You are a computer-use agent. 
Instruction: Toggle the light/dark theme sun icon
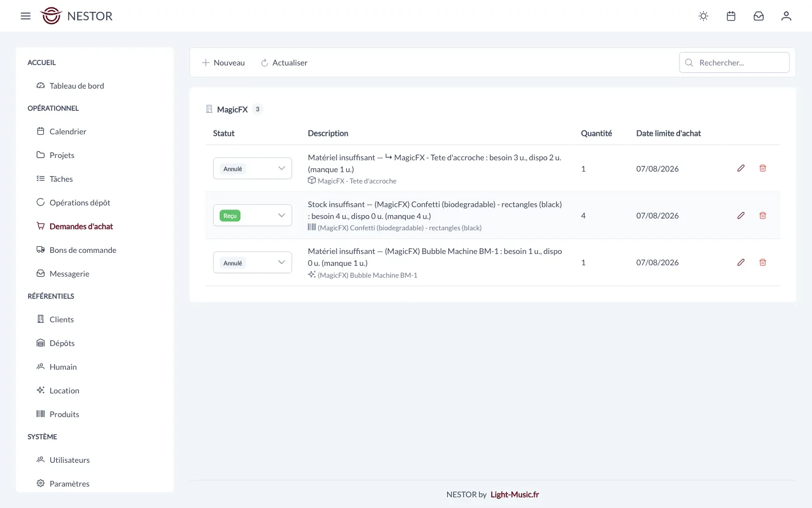703,16
